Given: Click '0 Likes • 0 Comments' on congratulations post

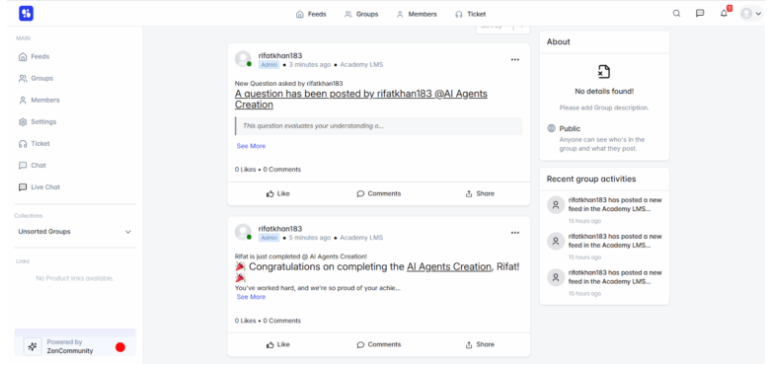Looking at the screenshot, I should (x=268, y=321).
